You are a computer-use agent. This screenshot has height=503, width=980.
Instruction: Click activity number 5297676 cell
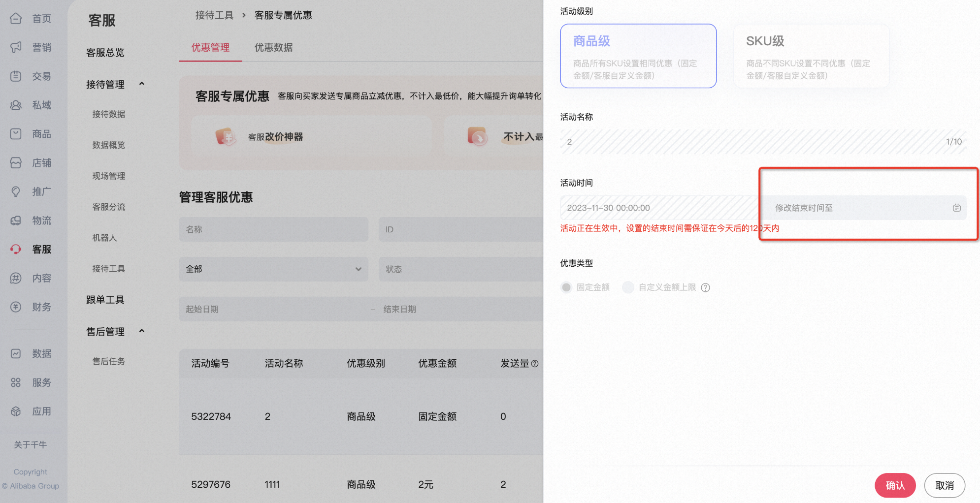pos(211,485)
